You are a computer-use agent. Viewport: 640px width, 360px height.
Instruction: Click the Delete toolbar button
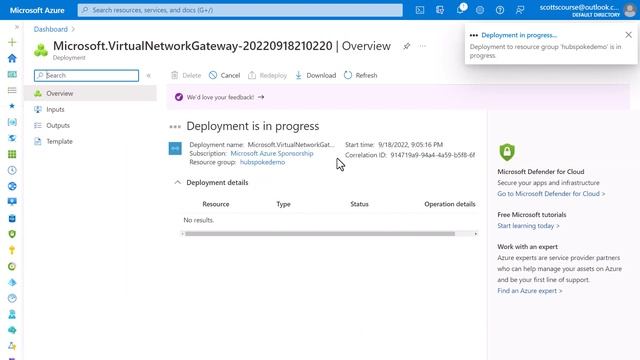click(x=186, y=76)
